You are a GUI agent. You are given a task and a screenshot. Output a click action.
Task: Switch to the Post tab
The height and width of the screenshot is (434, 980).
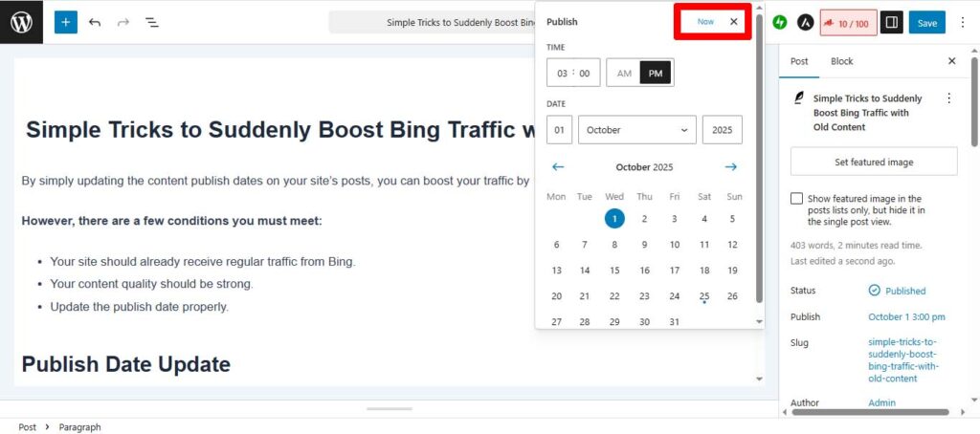tap(799, 61)
